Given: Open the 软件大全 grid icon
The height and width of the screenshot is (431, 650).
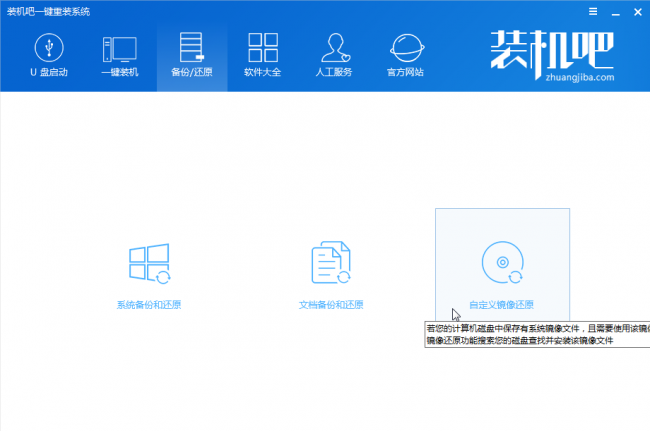Looking at the screenshot, I should click(x=263, y=47).
